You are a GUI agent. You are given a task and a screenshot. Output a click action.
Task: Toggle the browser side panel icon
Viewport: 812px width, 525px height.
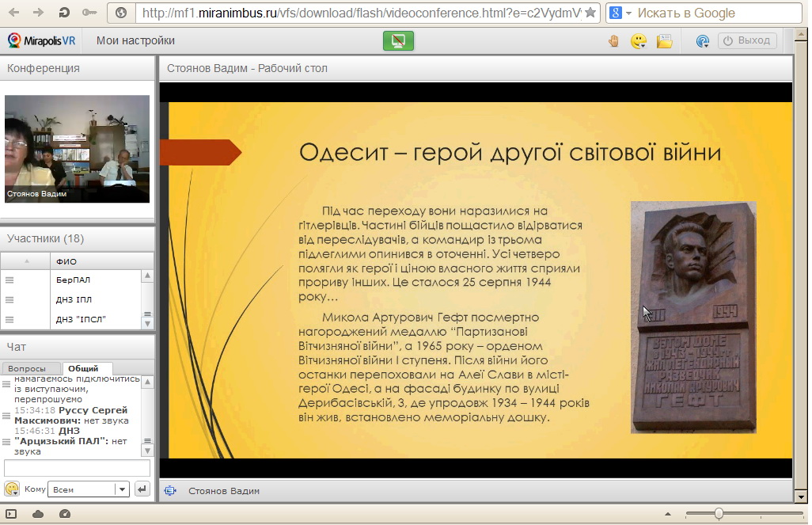click(x=11, y=514)
